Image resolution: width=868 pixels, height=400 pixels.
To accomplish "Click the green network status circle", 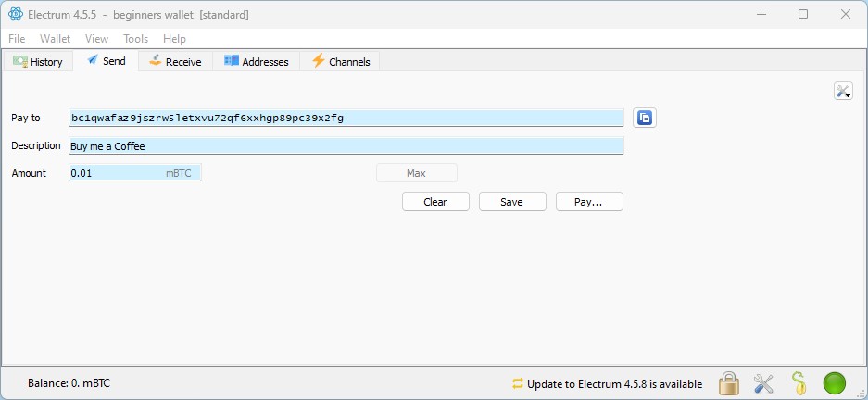I will (x=834, y=383).
